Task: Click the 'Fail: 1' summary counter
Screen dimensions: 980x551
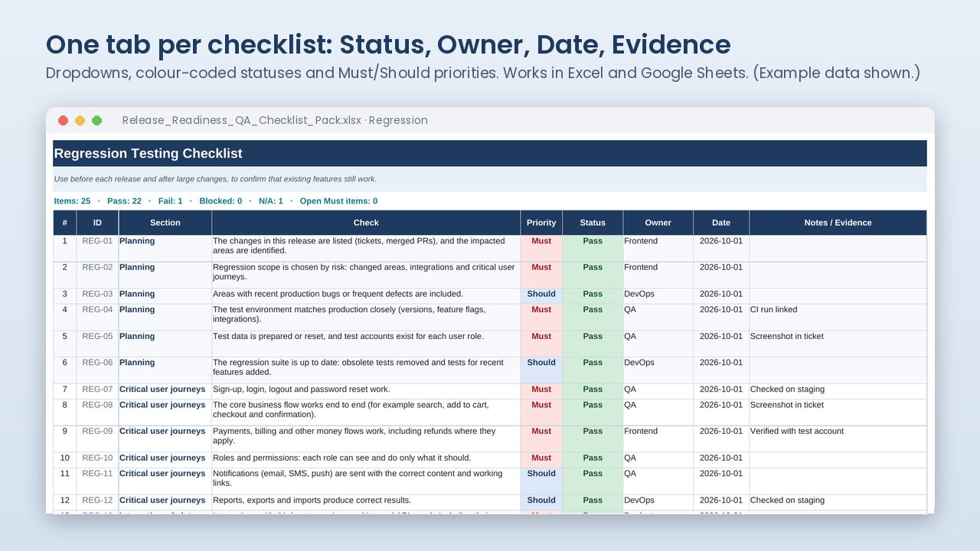Action: (169, 201)
